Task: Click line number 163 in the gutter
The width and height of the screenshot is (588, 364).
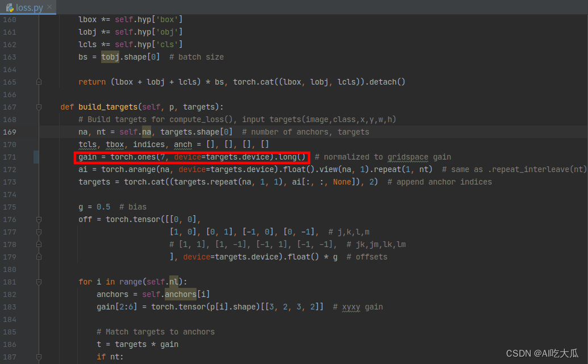Action: click(x=9, y=57)
